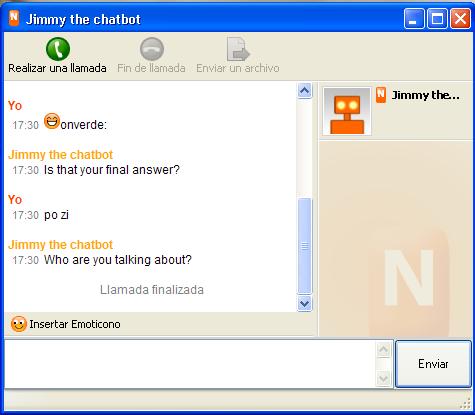Viewport: 475px width, 415px height.
Task: Click the green phone call icon
Action: pos(58,49)
